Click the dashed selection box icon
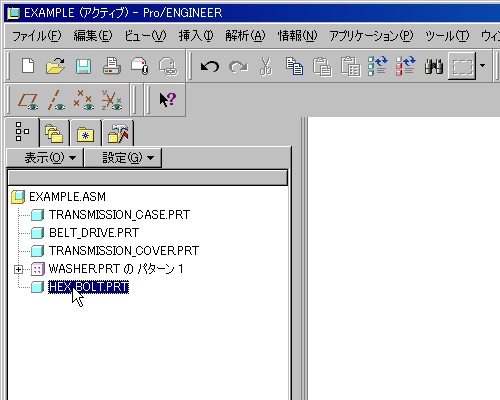The height and width of the screenshot is (400, 500). [x=462, y=66]
